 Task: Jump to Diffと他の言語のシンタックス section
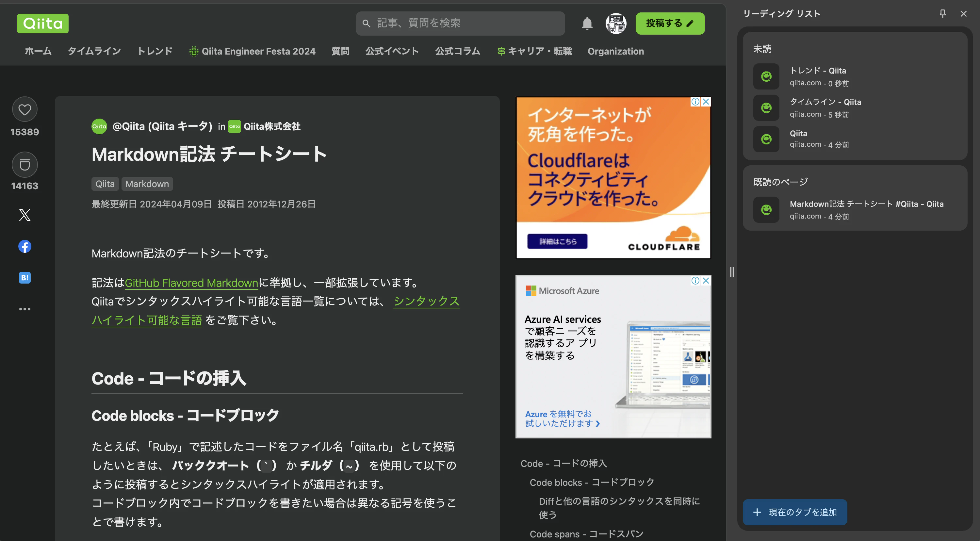(x=619, y=508)
